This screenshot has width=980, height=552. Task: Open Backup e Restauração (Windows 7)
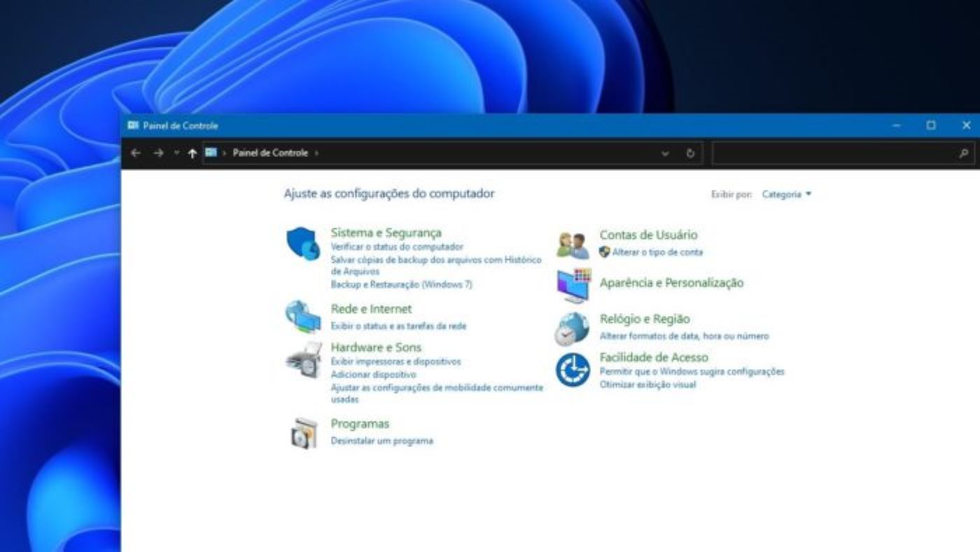tap(402, 284)
